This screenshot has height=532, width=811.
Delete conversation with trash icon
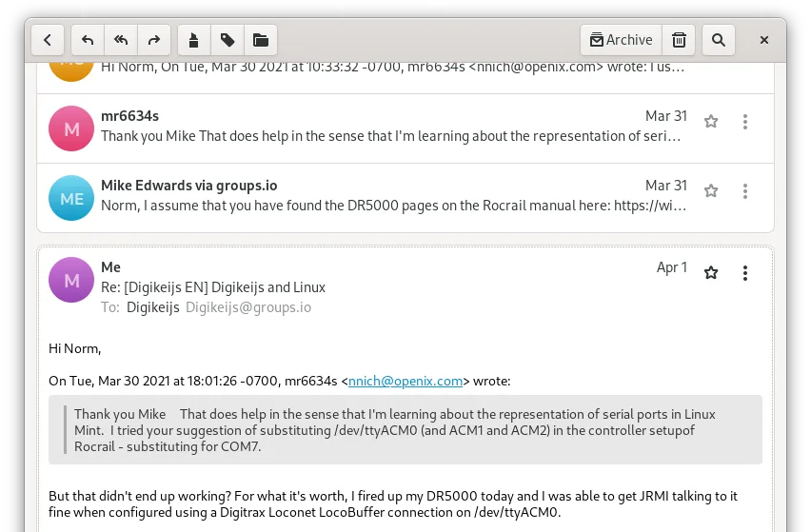679,40
